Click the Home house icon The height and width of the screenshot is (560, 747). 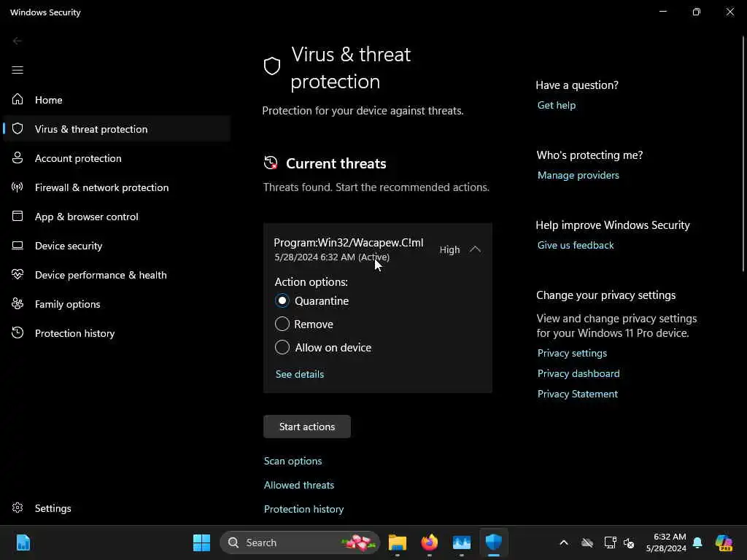pyautogui.click(x=18, y=99)
